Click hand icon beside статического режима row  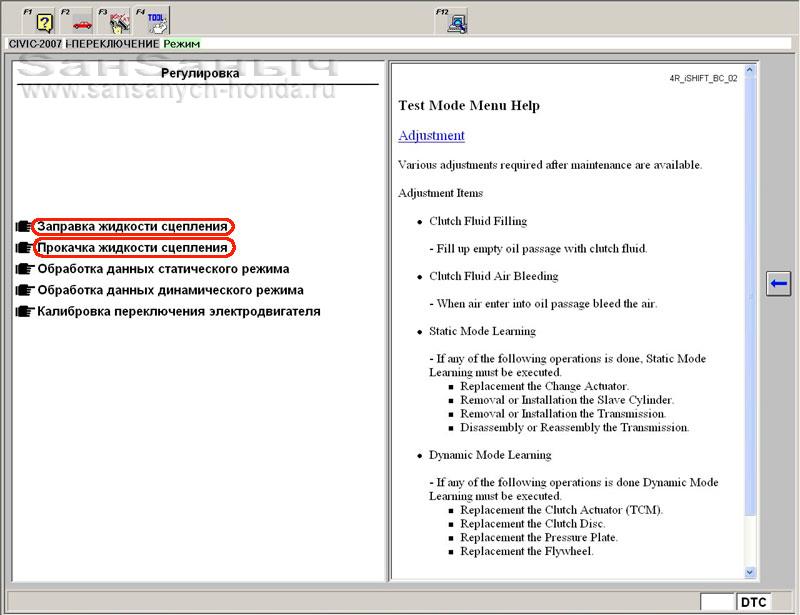click(24, 269)
